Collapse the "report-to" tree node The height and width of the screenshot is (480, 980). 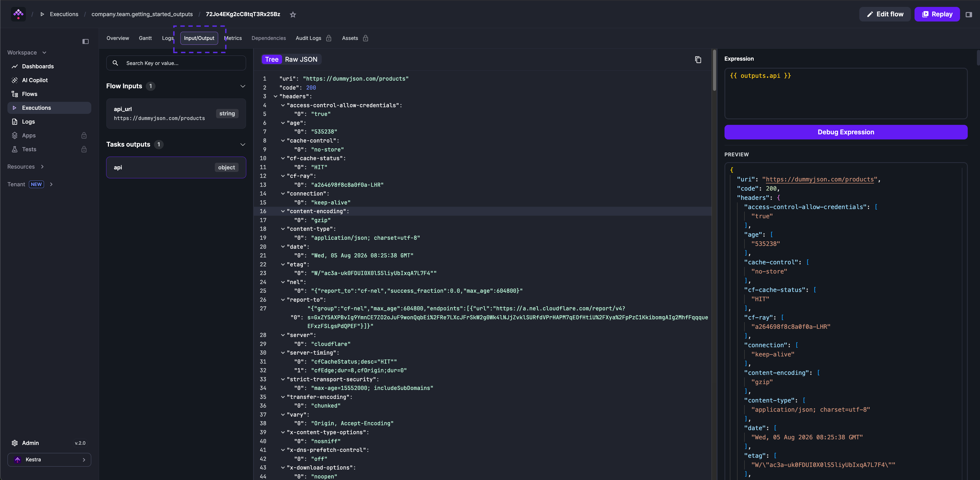click(x=283, y=300)
